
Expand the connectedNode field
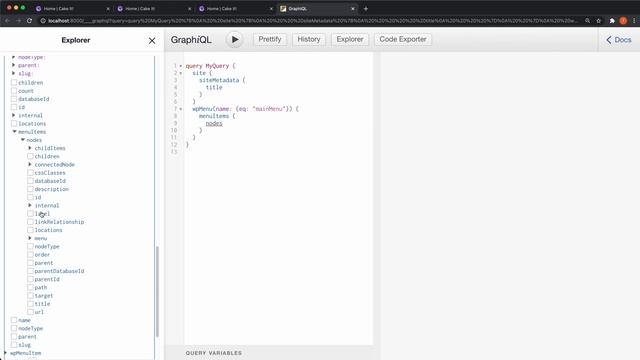[30, 164]
